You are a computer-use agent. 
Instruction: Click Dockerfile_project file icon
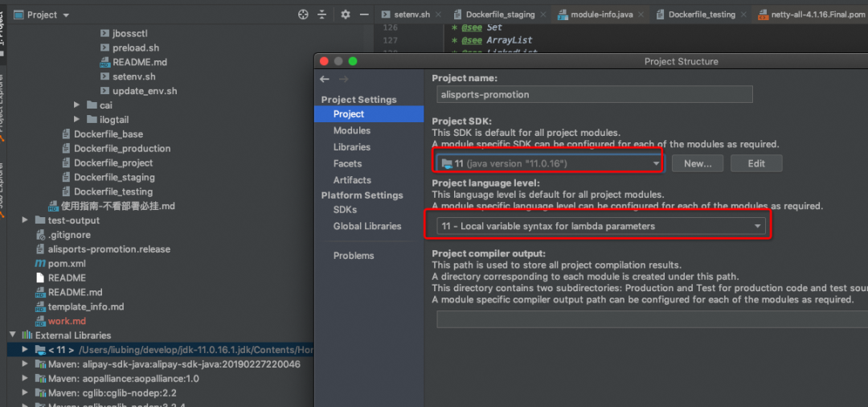pos(67,162)
